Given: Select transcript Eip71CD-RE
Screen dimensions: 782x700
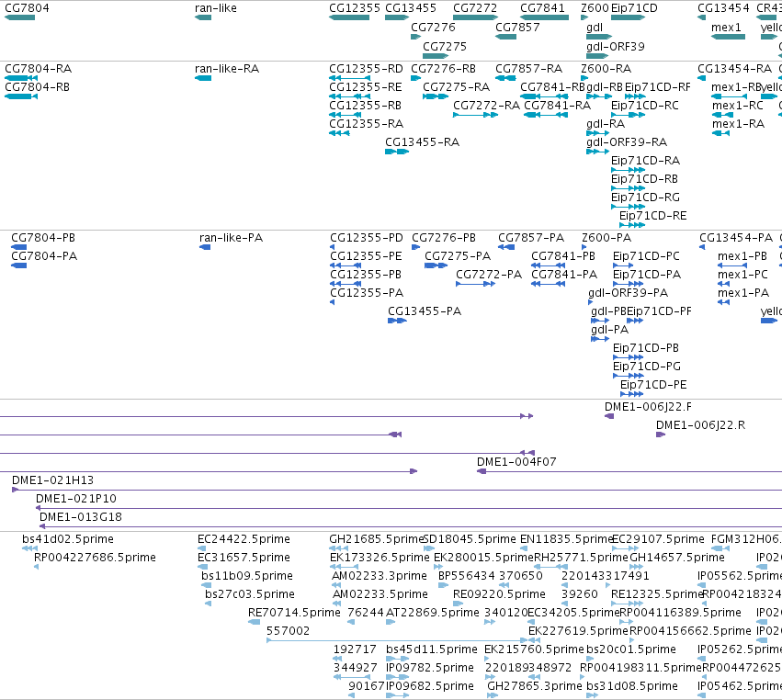Looking at the screenshot, I should 652,216.
